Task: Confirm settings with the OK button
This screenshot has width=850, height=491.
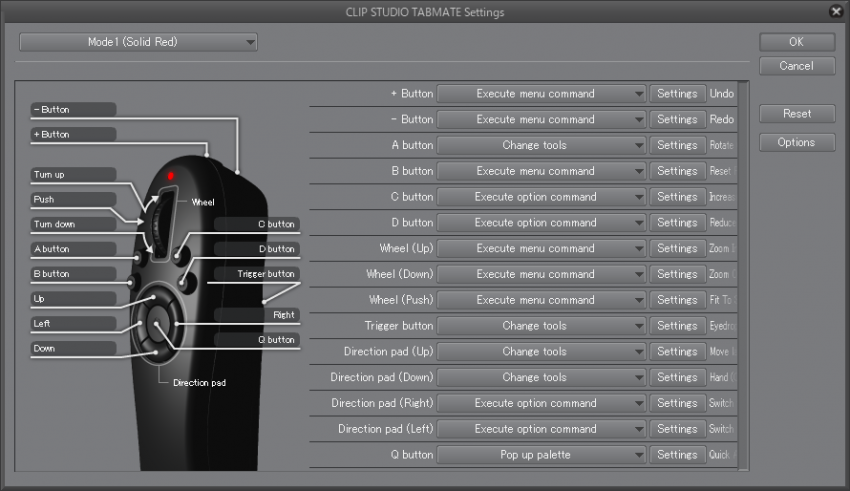Action: click(x=796, y=42)
